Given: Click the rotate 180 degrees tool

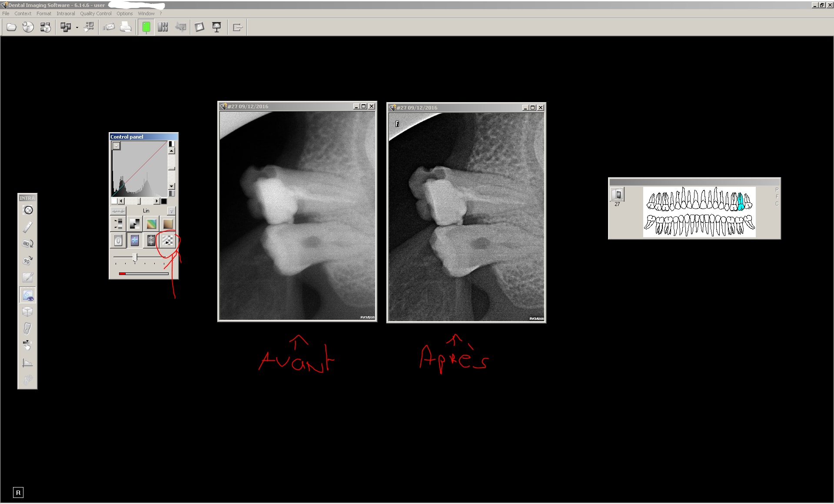Looking at the screenshot, I should (27, 244).
